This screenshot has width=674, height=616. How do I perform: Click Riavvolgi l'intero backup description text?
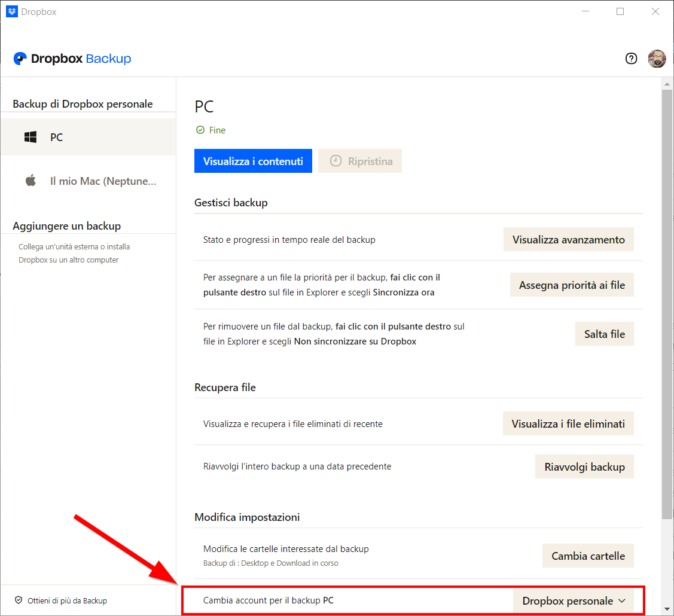(297, 466)
